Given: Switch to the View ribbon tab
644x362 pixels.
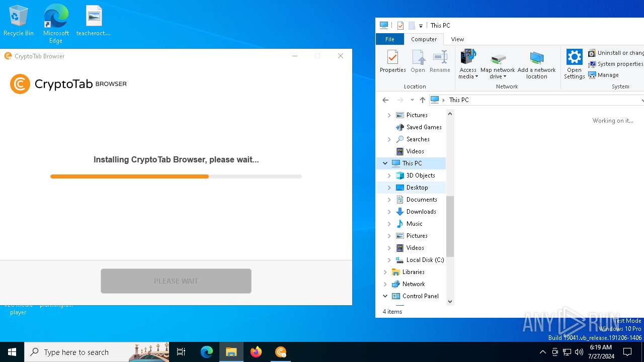Looking at the screenshot, I should (x=457, y=39).
